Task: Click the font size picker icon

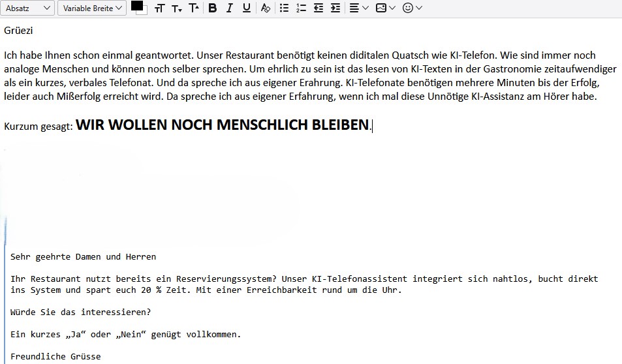Action: point(160,8)
